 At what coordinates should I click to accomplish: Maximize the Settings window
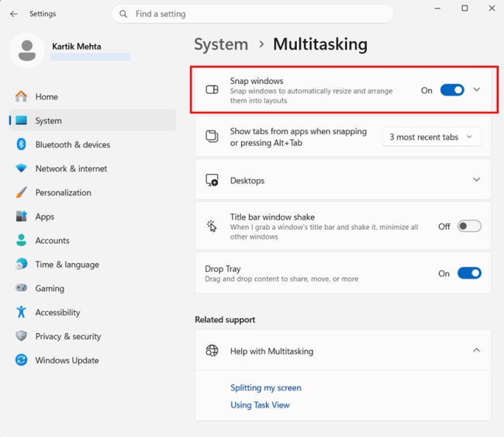pos(464,9)
